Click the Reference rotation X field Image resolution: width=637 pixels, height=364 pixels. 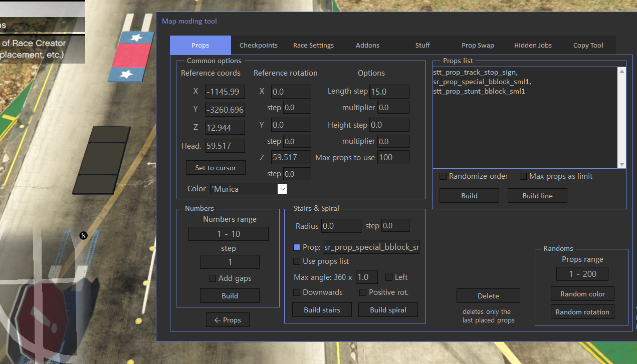pos(291,92)
